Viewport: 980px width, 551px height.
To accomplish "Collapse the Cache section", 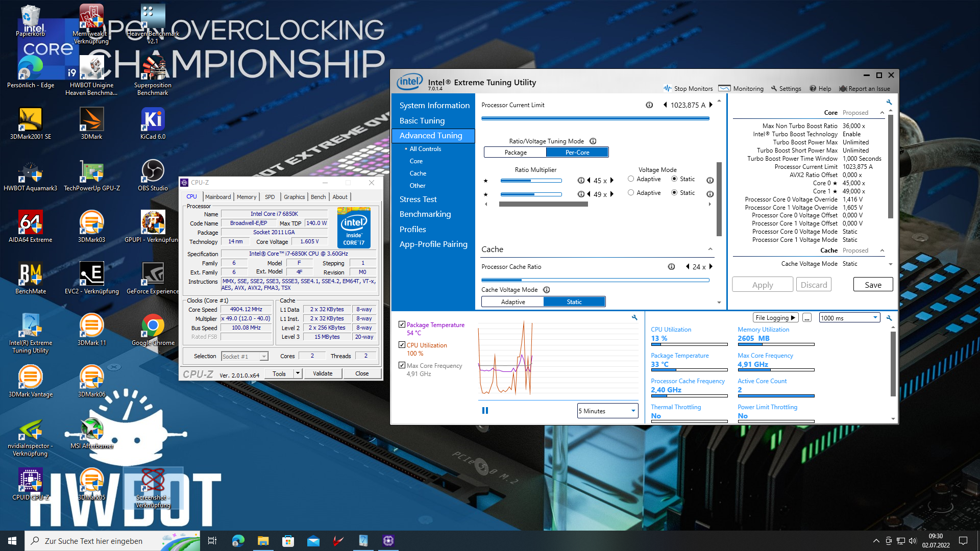I will [x=710, y=249].
